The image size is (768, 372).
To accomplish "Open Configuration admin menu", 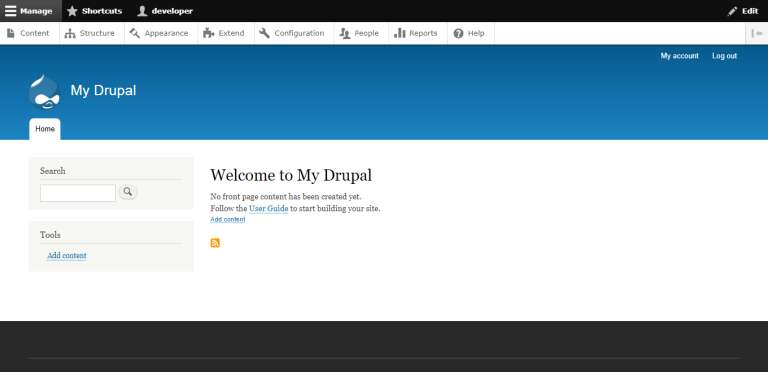I will click(292, 33).
